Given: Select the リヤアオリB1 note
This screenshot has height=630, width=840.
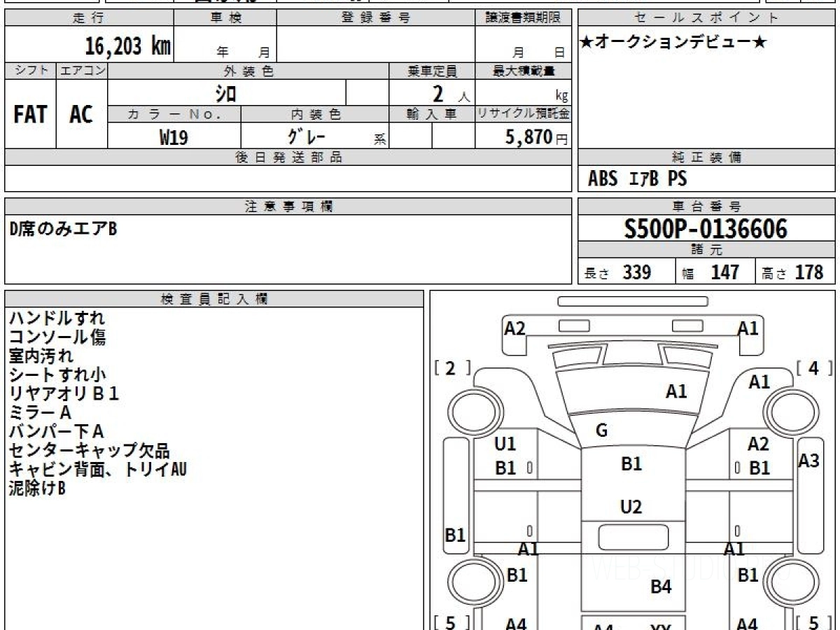Looking at the screenshot, I should click(x=64, y=394).
